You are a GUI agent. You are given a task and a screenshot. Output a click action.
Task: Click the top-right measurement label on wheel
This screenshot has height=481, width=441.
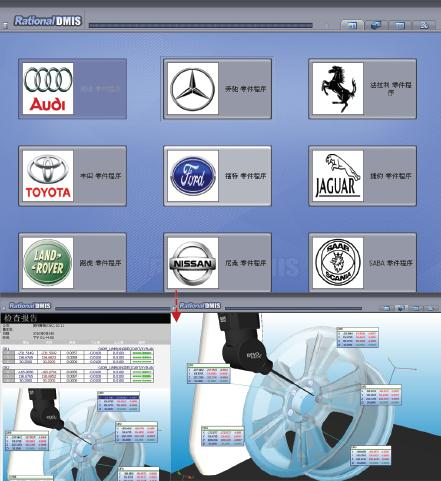click(x=357, y=337)
